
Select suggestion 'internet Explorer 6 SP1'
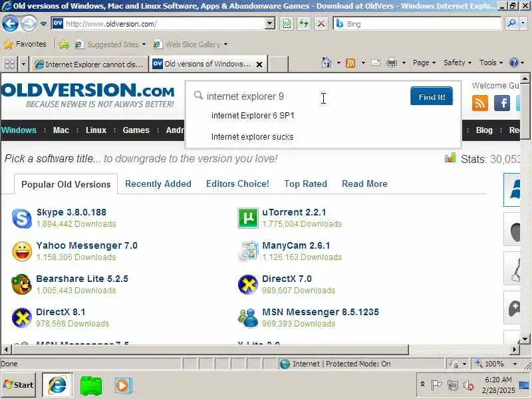[x=253, y=116]
